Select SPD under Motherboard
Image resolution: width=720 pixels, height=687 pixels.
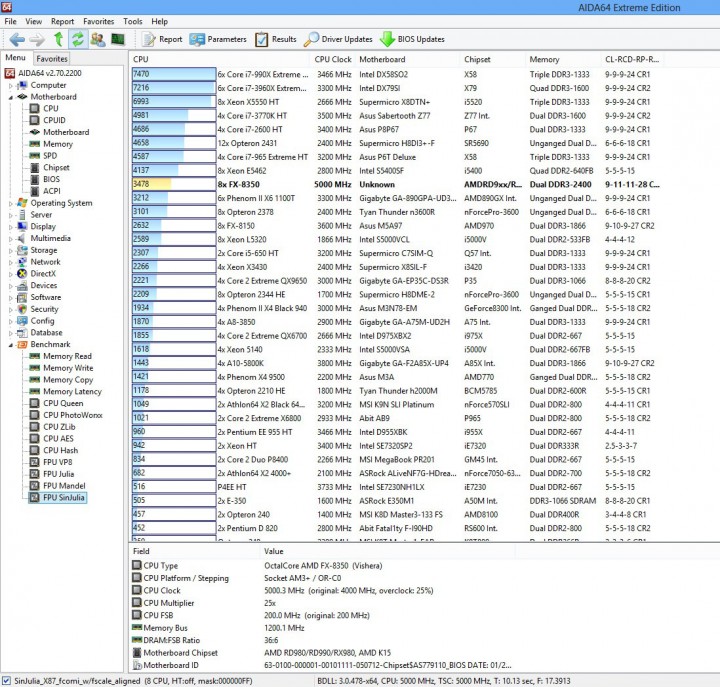(44, 156)
